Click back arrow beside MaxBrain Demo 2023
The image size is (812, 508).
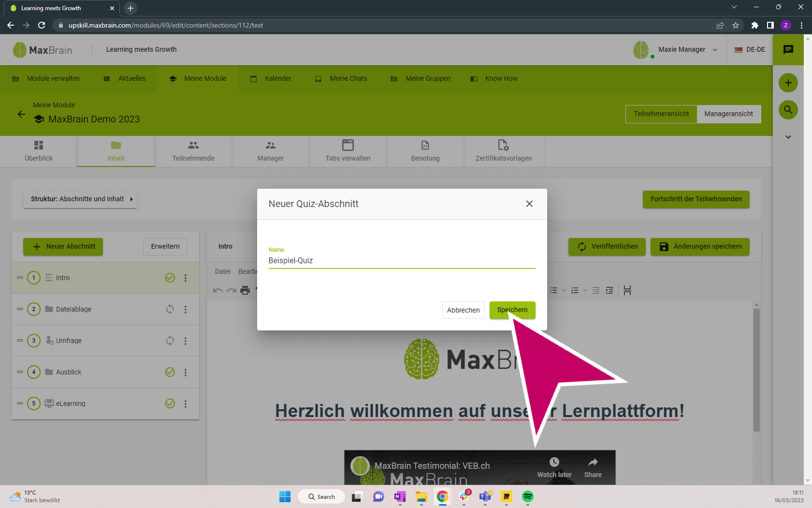21,114
